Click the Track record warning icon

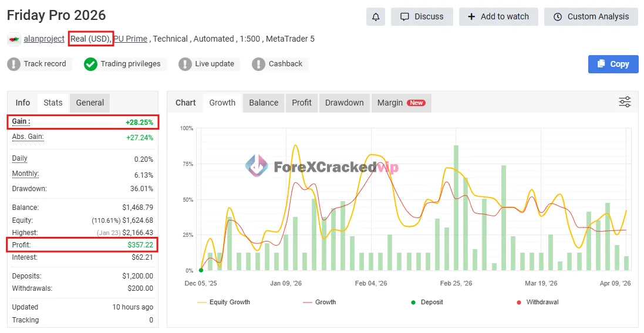coord(14,64)
